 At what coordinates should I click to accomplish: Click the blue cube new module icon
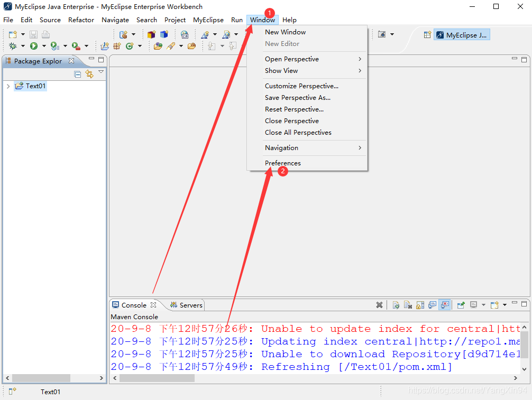(x=164, y=34)
